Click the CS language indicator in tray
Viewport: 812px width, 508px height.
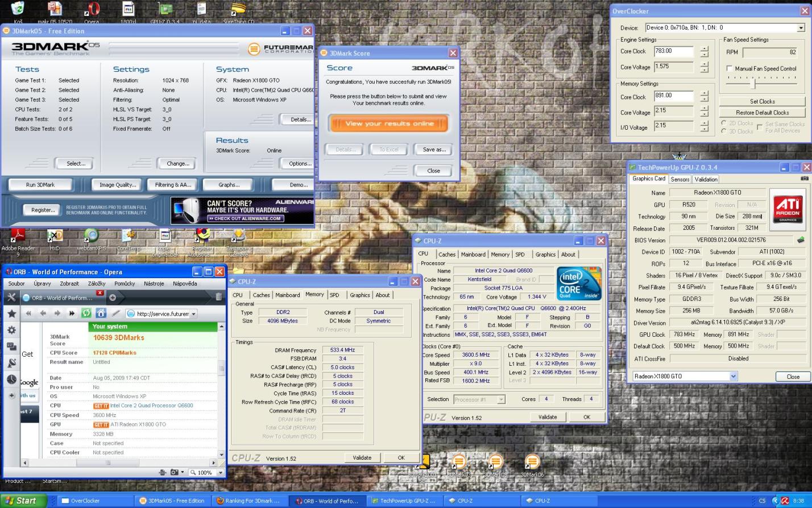(x=762, y=501)
